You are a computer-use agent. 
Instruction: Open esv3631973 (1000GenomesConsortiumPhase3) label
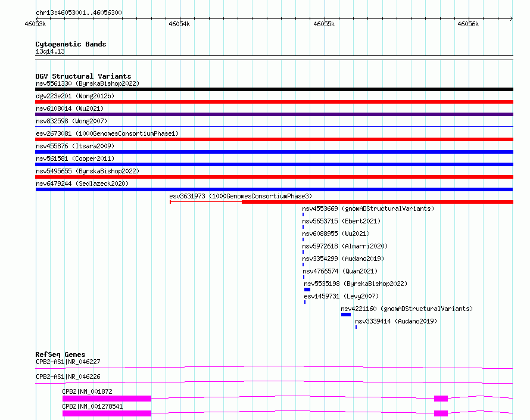point(241,196)
